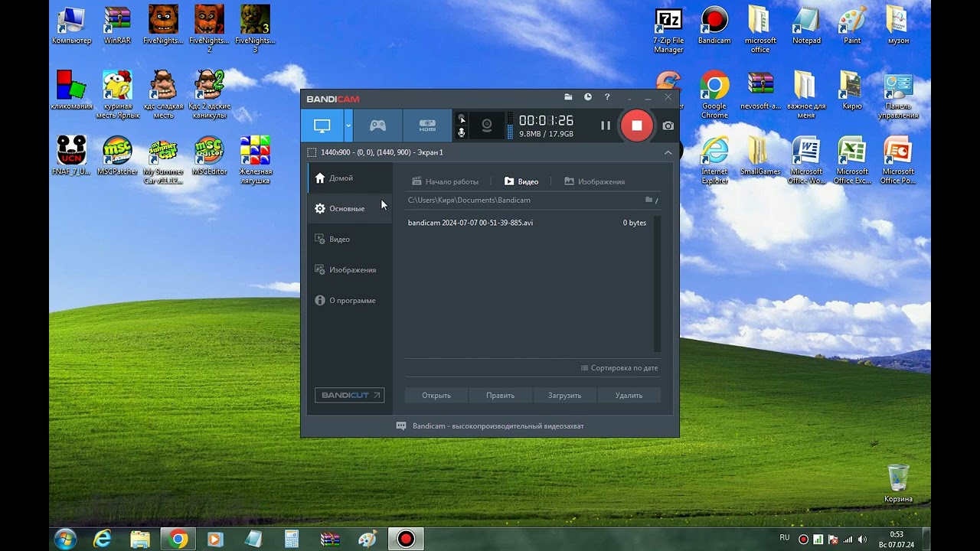The height and width of the screenshot is (551, 980).
Task: Click the Править button
Action: tap(500, 396)
